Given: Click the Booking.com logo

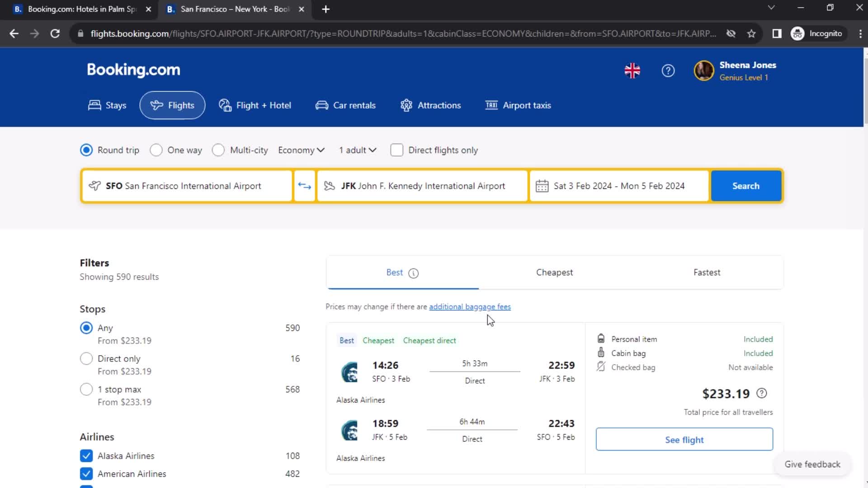Looking at the screenshot, I should point(133,70).
